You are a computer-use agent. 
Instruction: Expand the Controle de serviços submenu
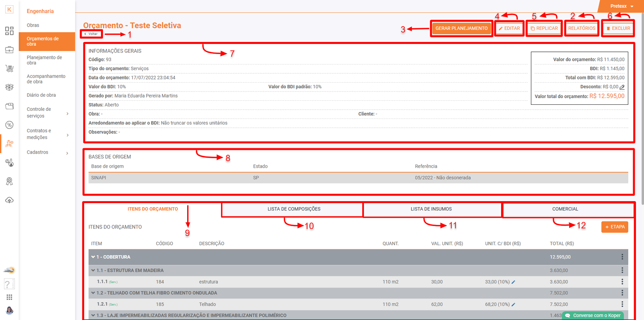(67, 114)
